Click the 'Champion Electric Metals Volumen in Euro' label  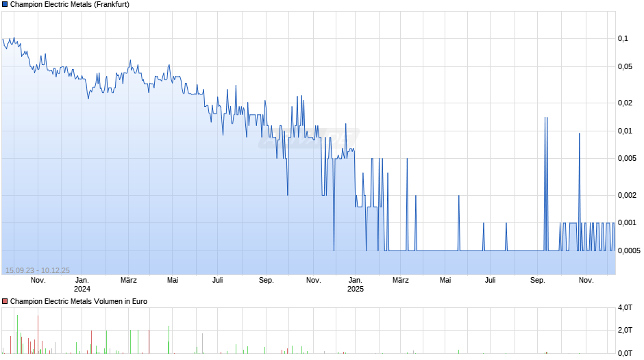pos(79,301)
